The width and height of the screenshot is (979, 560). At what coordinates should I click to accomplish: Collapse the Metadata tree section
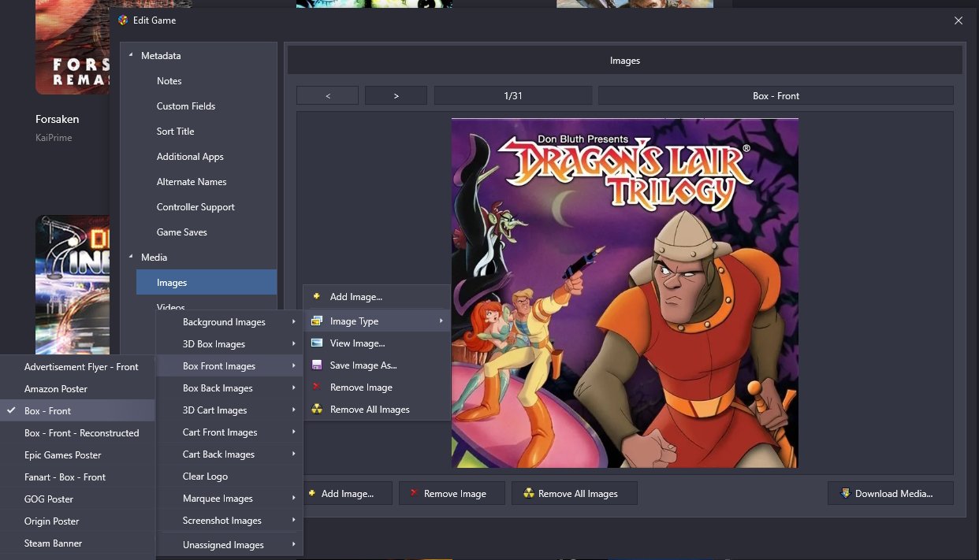pyautogui.click(x=131, y=56)
